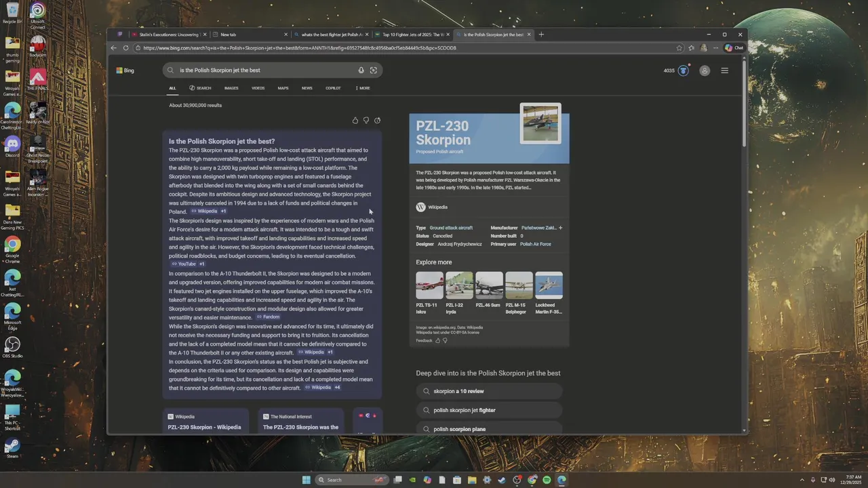This screenshot has width=868, height=488.
Task: Open PZL TS-11 Iskra thumbnail
Action: tap(429, 285)
